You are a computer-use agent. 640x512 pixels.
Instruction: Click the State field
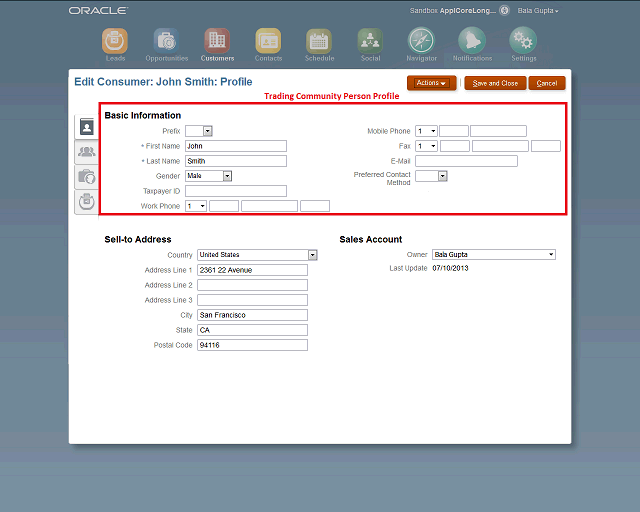click(252, 330)
